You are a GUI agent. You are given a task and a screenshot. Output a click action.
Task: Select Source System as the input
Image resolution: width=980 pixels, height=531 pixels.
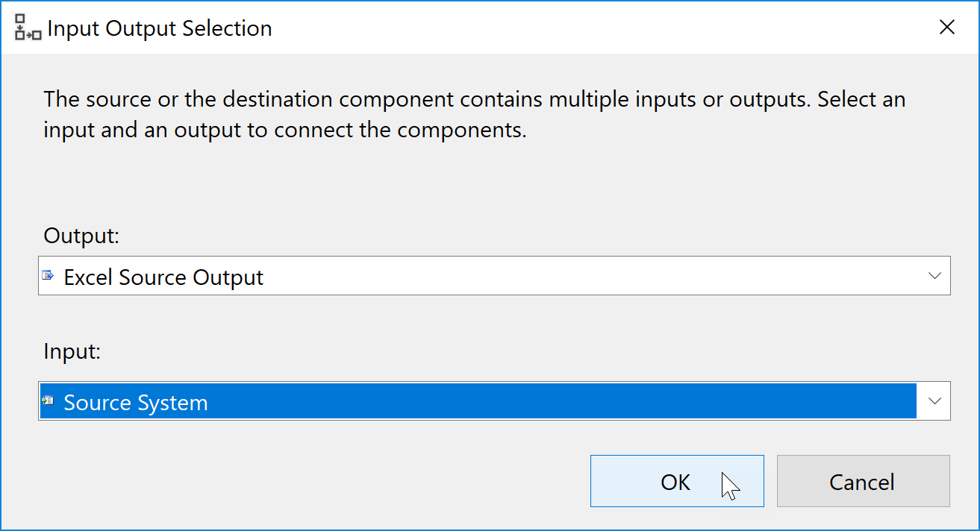point(299,400)
